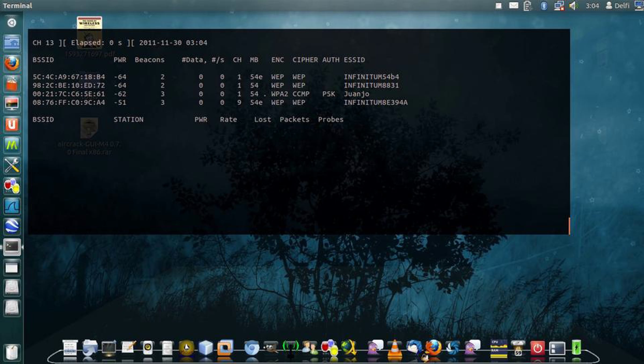The height and width of the screenshot is (364, 644).
Task: Open the green wireless antenna dock icon
Action: 291,348
